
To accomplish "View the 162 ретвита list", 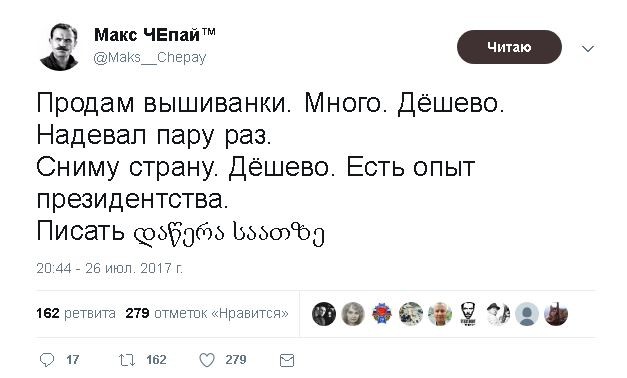I will 76,313.
